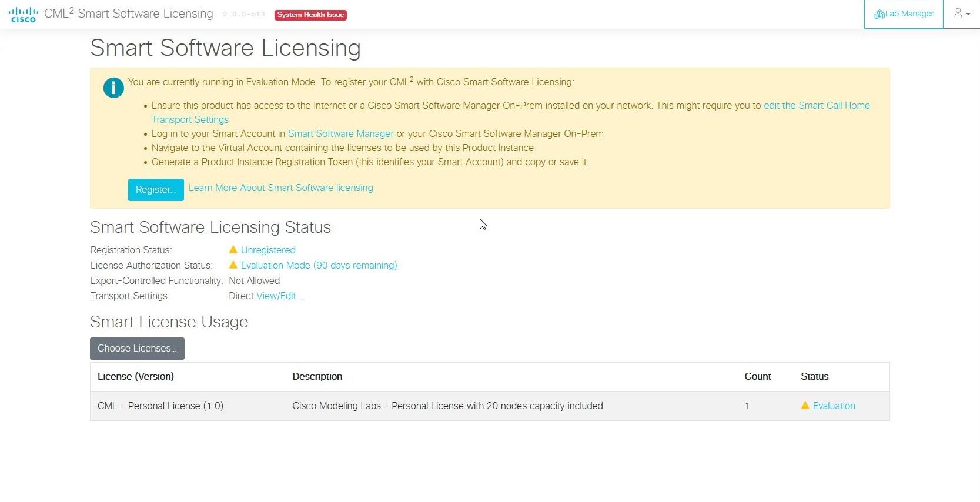Click the Choose Licenses... button
The image size is (980, 502).
[137, 349]
